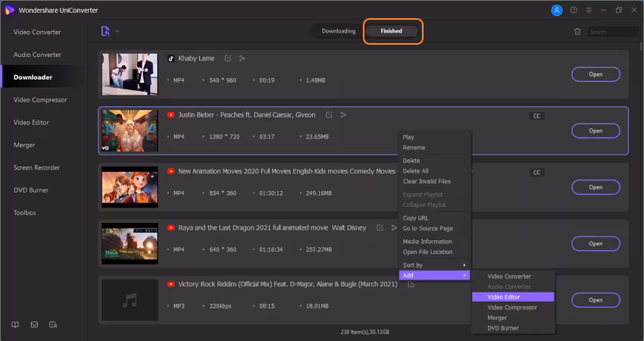Click the Search field

(614, 32)
